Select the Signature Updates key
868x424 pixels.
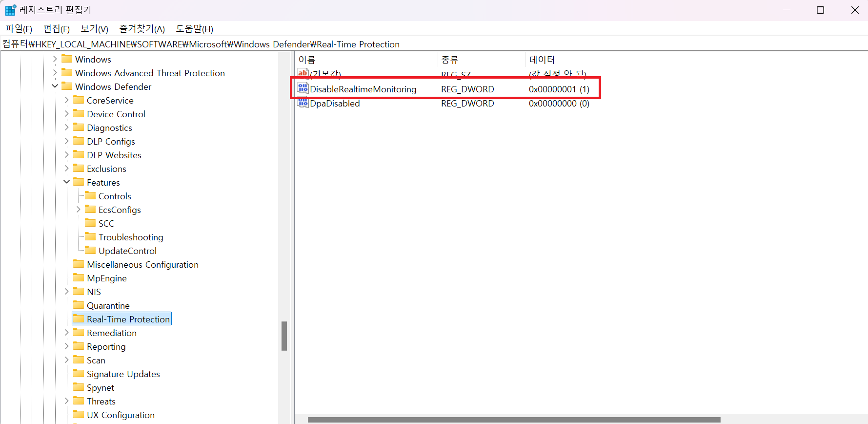[123, 374]
